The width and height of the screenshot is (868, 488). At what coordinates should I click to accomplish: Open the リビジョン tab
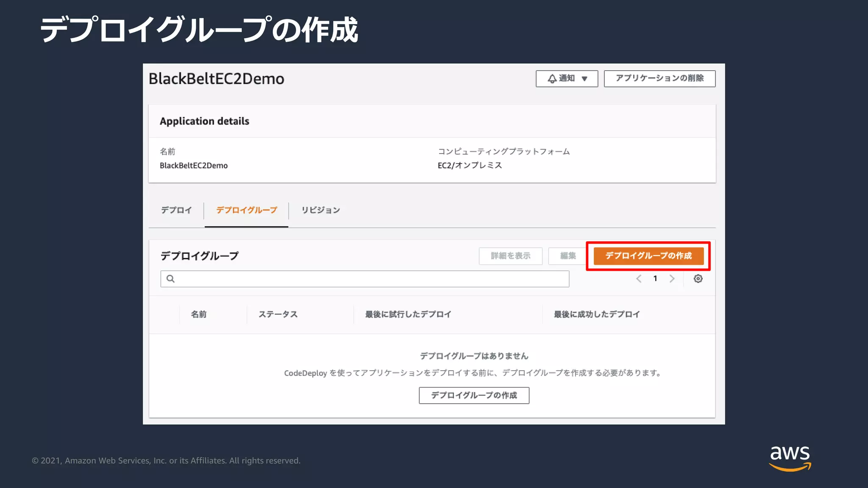[321, 210]
